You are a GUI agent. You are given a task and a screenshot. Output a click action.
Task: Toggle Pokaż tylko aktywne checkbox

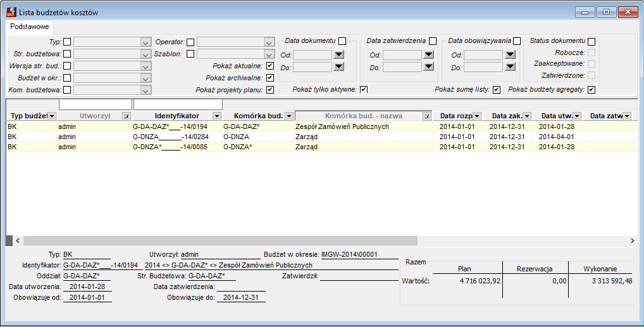point(364,90)
